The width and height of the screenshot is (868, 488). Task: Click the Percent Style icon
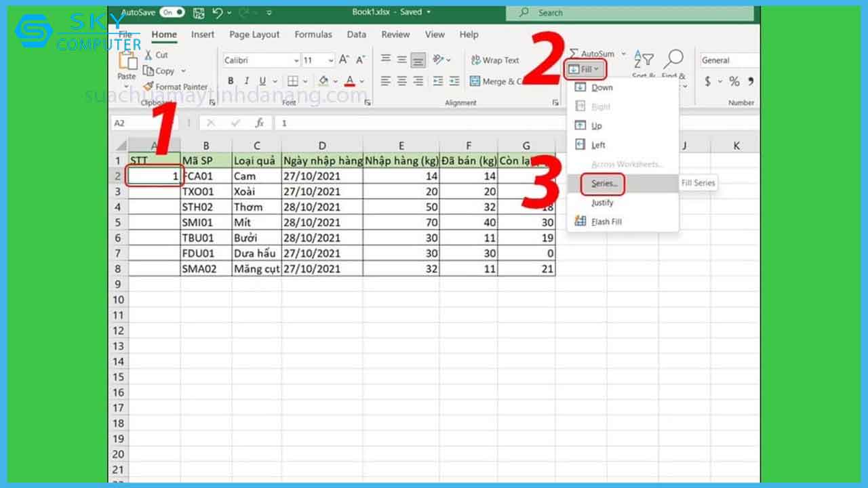[x=734, y=81]
